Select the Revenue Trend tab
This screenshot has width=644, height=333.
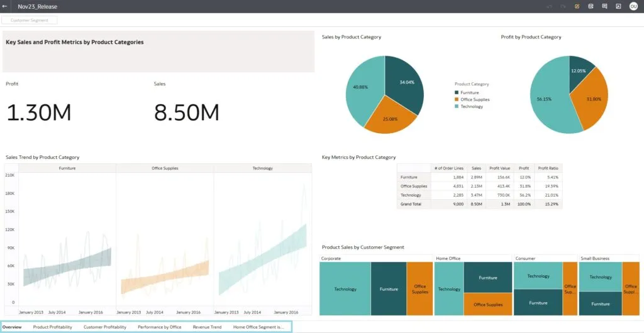click(x=207, y=327)
